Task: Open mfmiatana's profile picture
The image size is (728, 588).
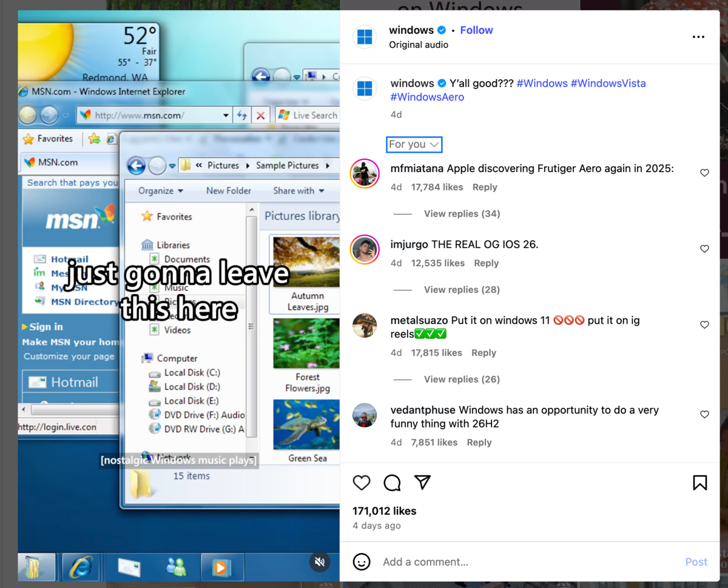Action: pos(365,174)
